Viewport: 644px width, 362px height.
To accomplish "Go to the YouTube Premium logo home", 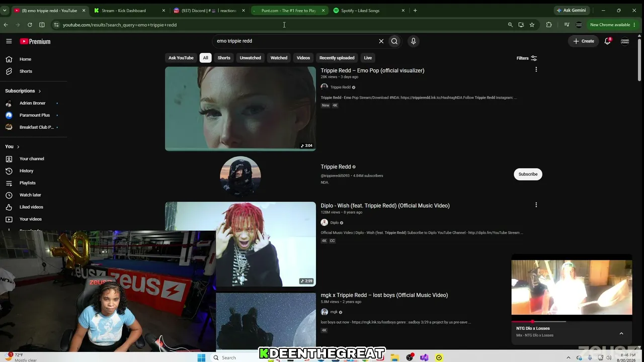I will (35, 41).
